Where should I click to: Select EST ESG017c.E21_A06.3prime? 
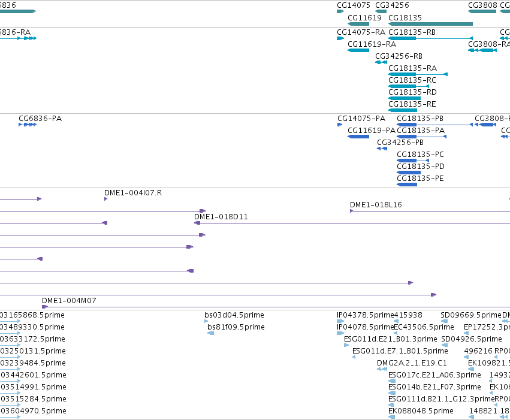coord(434,376)
